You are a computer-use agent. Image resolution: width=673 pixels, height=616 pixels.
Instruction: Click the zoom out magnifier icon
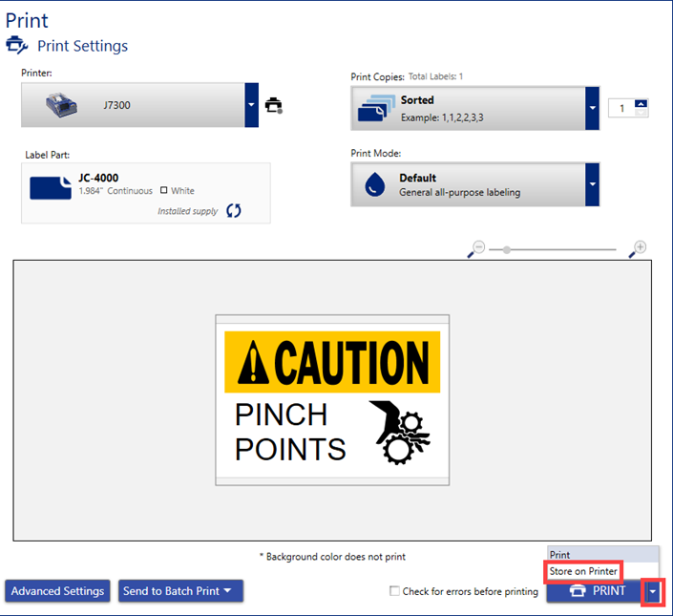(x=476, y=248)
